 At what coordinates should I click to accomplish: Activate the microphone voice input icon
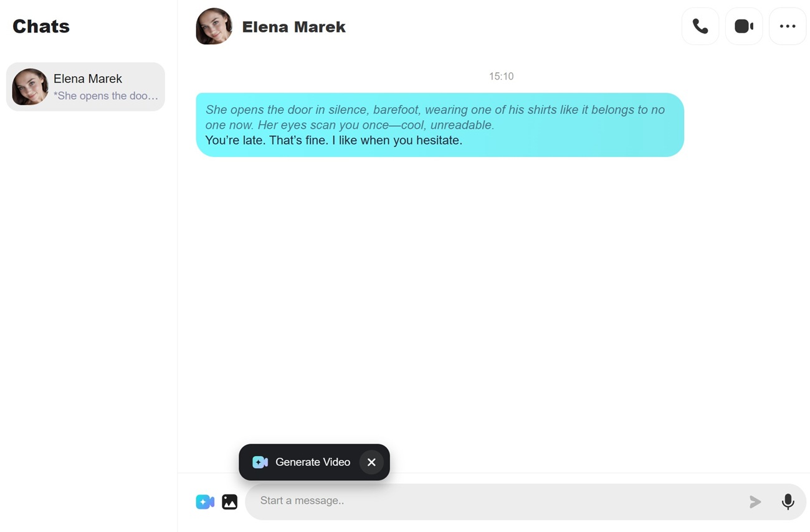(788, 501)
